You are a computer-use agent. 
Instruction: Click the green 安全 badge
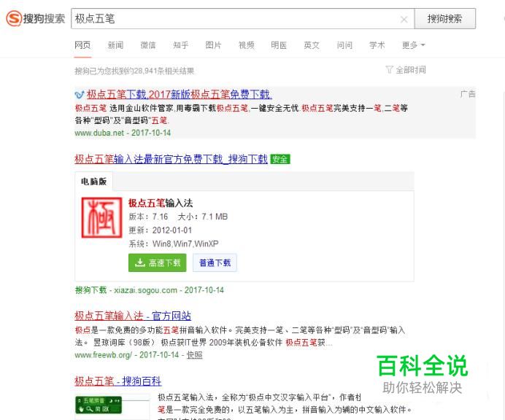pyautogui.click(x=280, y=159)
